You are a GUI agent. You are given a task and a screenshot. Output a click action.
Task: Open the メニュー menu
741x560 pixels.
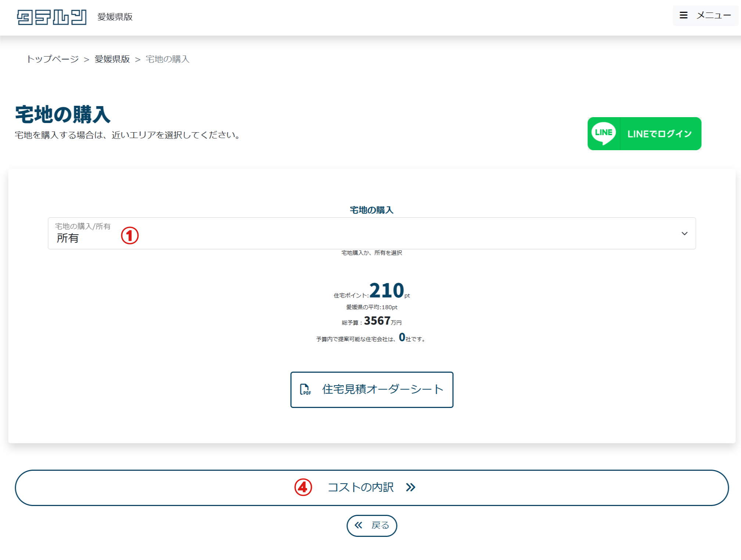click(713, 15)
